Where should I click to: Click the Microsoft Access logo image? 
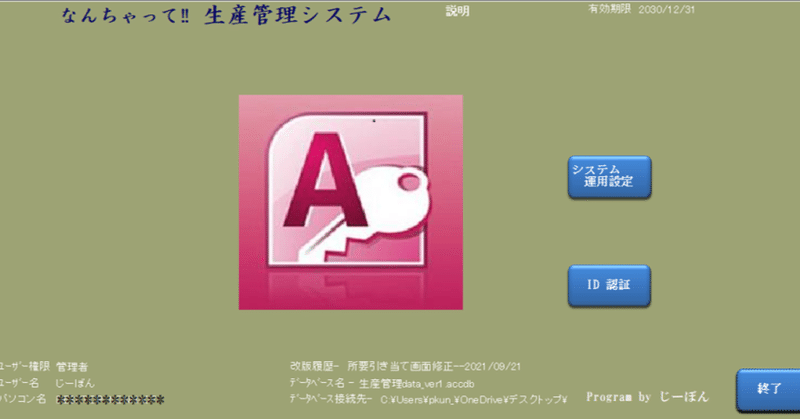point(351,202)
